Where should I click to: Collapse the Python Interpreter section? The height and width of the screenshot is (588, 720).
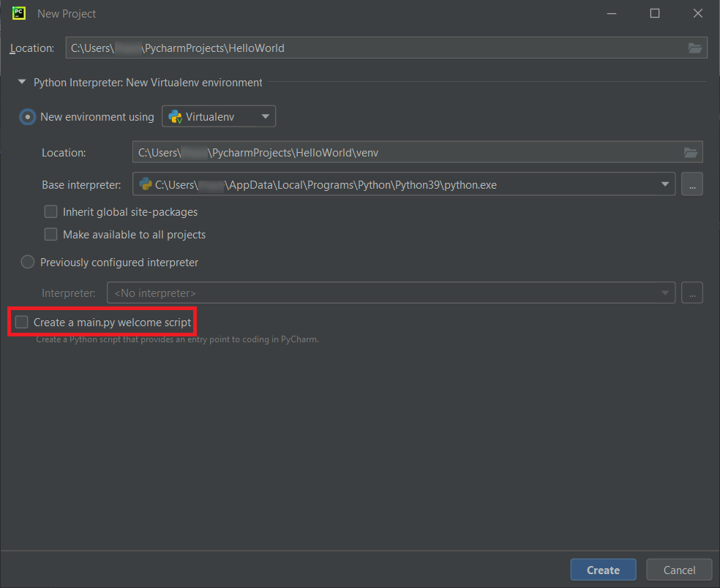point(21,82)
